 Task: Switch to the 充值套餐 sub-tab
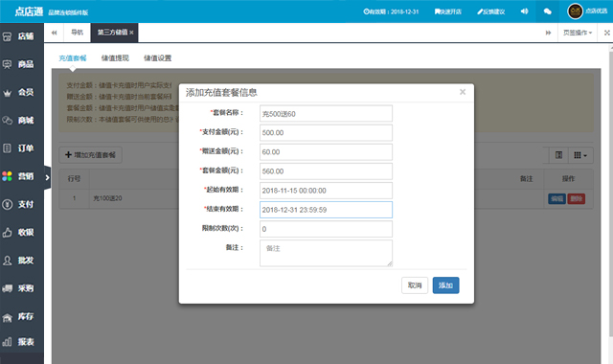pos(73,58)
